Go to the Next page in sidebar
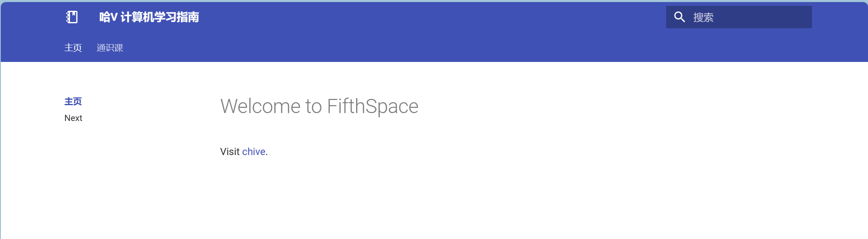Viewport: 868px width, 239px height. pyautogui.click(x=74, y=118)
